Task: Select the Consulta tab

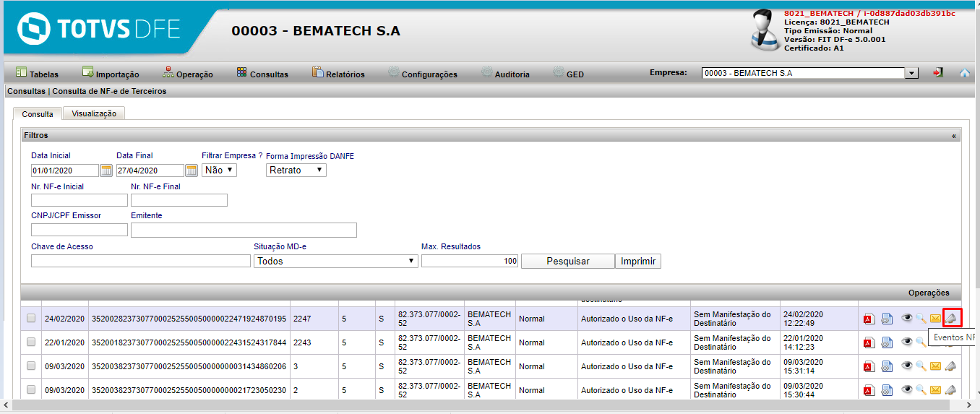Action: click(38, 113)
